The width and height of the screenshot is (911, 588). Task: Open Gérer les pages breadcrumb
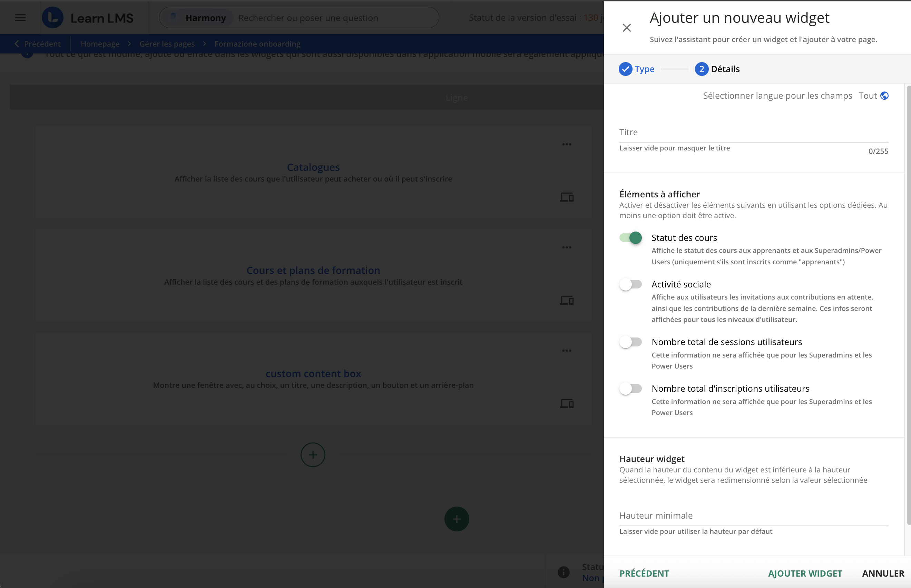(x=167, y=44)
